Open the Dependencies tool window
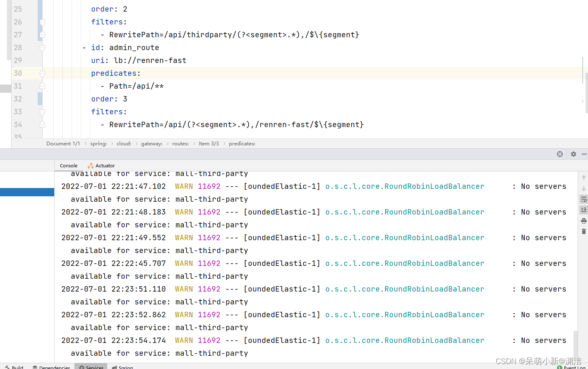Viewport: 588px width, 369px height. (51, 367)
